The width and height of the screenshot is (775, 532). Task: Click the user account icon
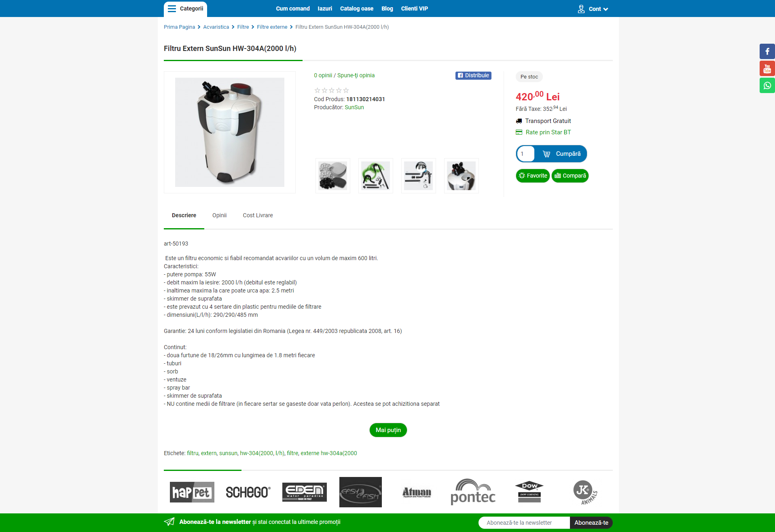click(581, 9)
